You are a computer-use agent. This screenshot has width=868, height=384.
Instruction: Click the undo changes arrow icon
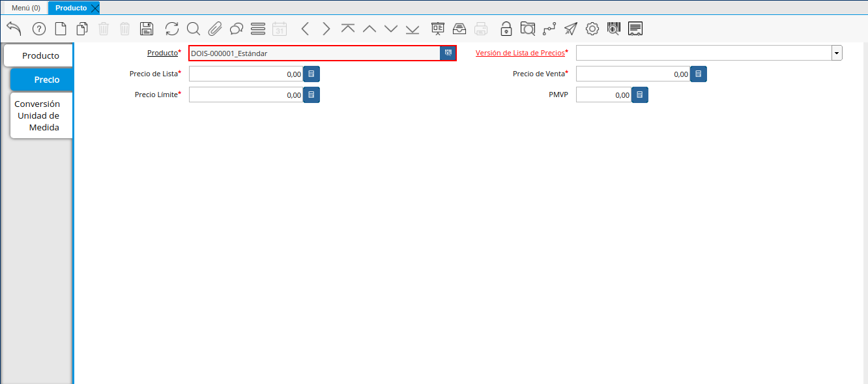[x=14, y=29]
